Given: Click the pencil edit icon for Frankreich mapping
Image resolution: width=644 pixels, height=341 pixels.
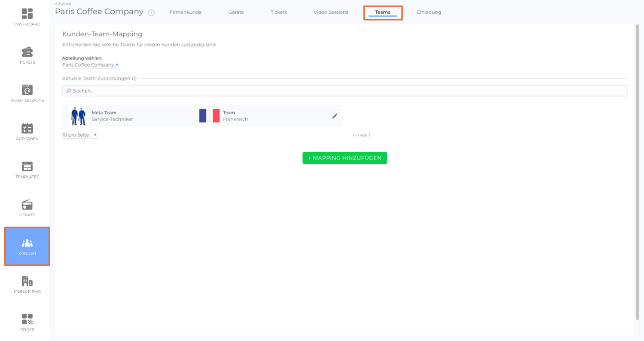Looking at the screenshot, I should pos(335,116).
